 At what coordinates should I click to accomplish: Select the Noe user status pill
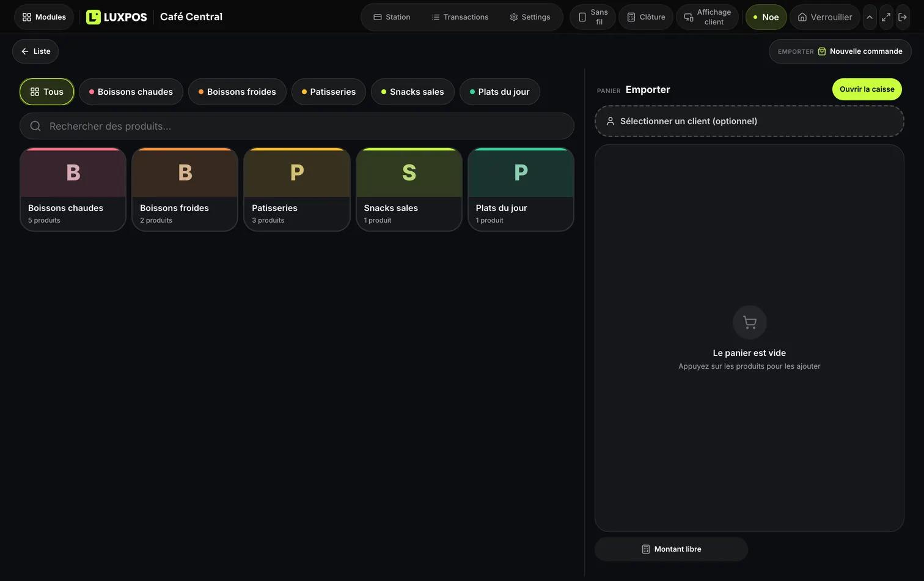pos(766,17)
